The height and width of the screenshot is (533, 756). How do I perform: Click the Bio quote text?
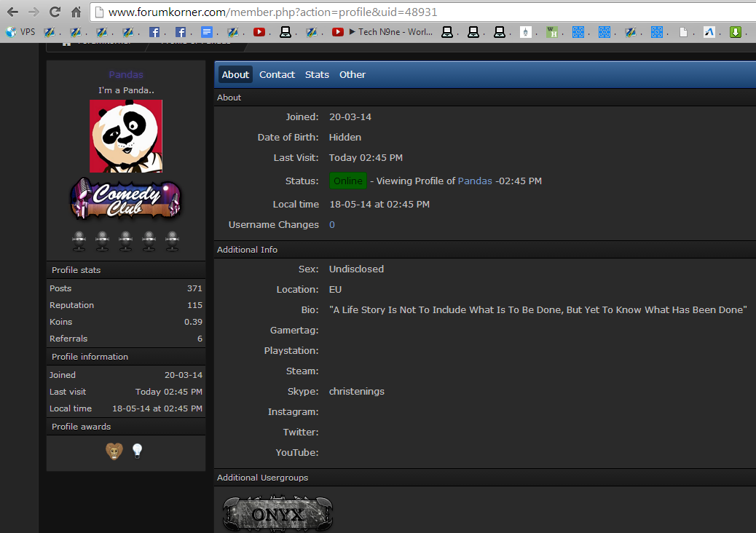pos(538,310)
